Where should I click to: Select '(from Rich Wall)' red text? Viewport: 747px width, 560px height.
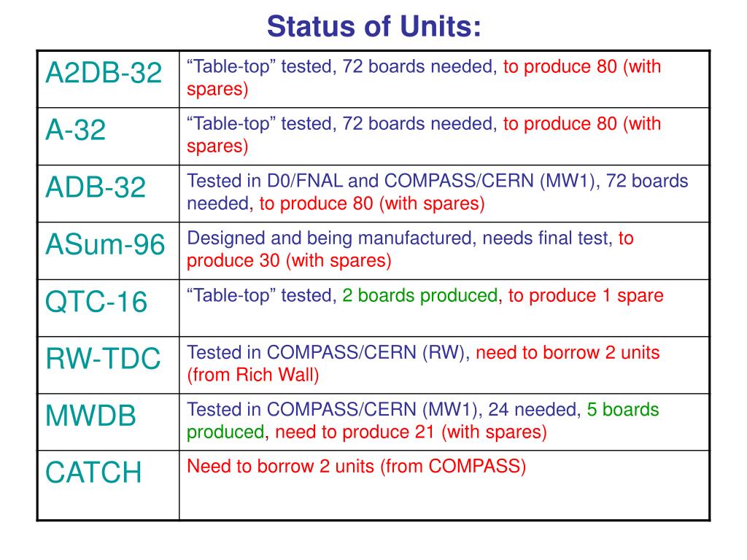[x=253, y=375]
